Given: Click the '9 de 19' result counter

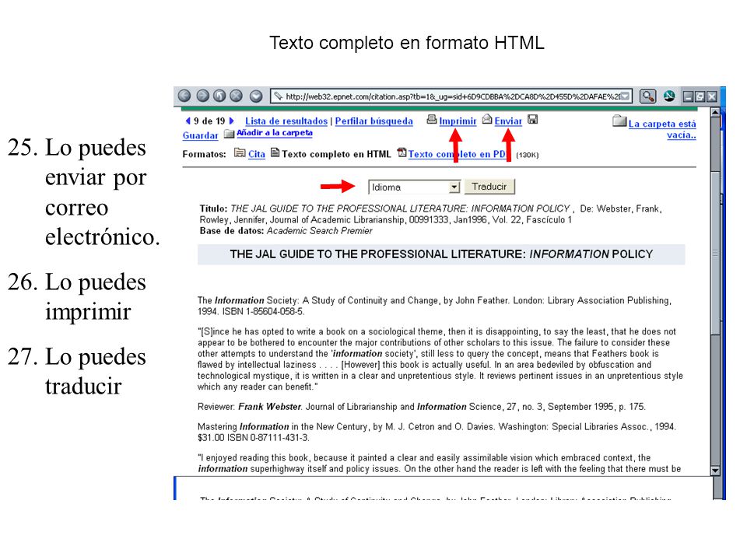Looking at the screenshot, I should point(209,121).
